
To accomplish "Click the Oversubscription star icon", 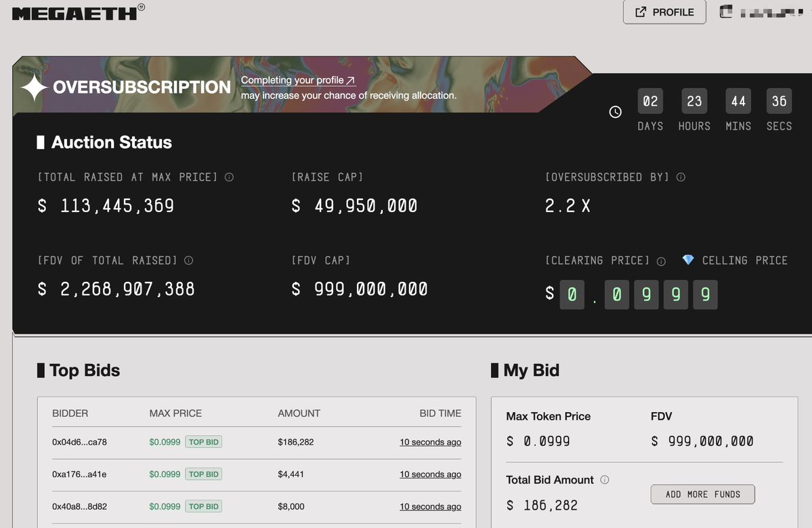I will pyautogui.click(x=34, y=87).
